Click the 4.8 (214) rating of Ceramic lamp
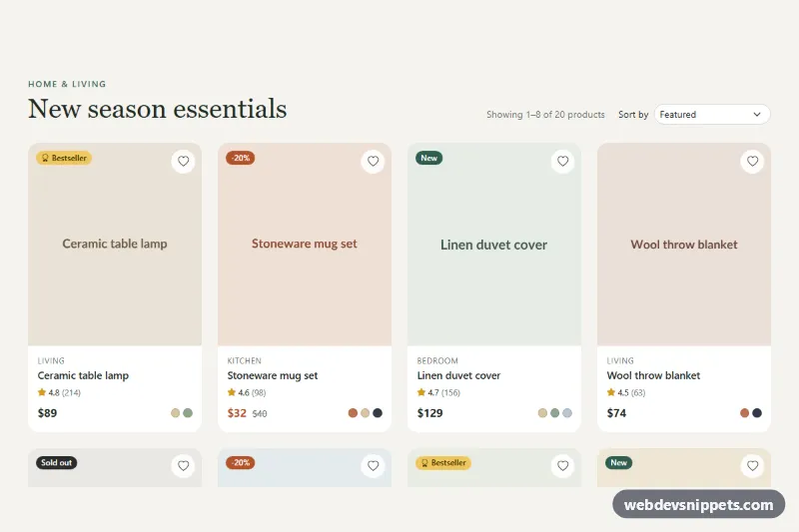Screen dimensions: 799x532 59,392
